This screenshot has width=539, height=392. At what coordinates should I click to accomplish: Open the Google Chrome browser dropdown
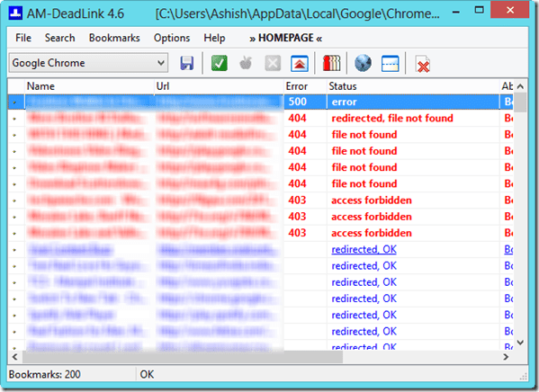point(88,63)
